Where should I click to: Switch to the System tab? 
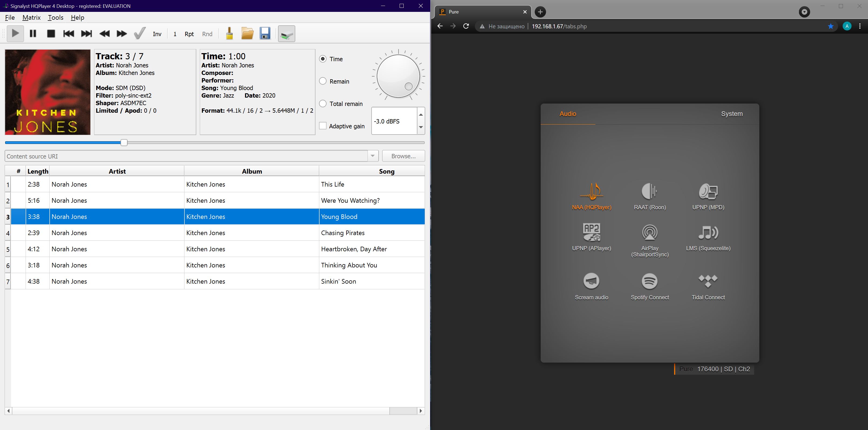click(x=732, y=114)
